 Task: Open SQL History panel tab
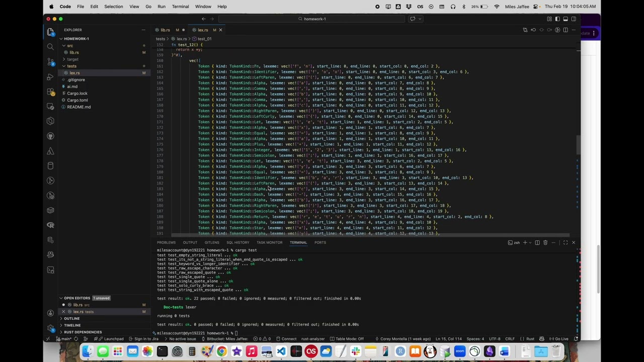pos(238,242)
